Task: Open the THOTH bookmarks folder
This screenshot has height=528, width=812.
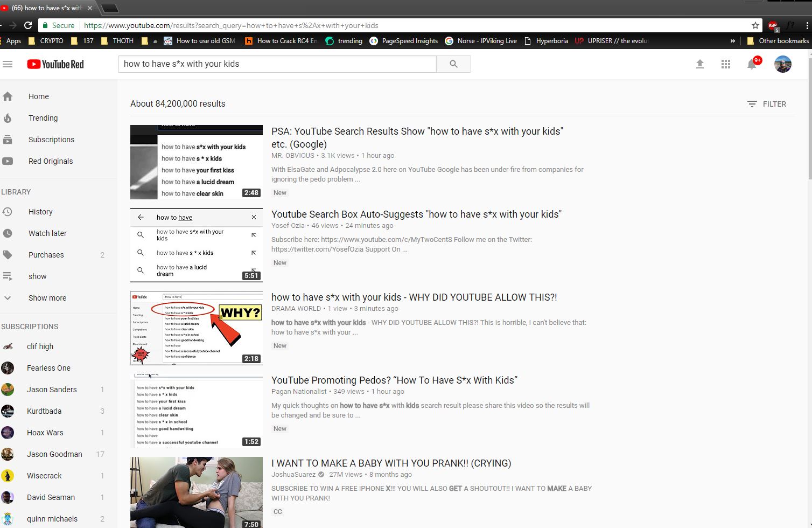Action: click(117, 41)
